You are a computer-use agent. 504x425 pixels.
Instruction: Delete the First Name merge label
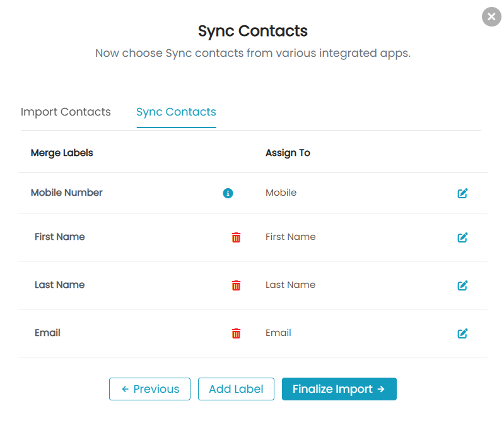pyautogui.click(x=236, y=237)
